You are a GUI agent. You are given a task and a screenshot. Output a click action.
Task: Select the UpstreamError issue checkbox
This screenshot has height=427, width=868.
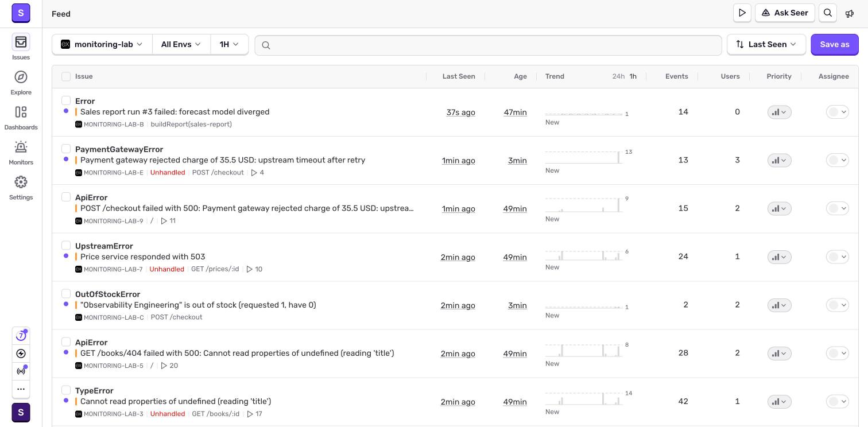66,245
